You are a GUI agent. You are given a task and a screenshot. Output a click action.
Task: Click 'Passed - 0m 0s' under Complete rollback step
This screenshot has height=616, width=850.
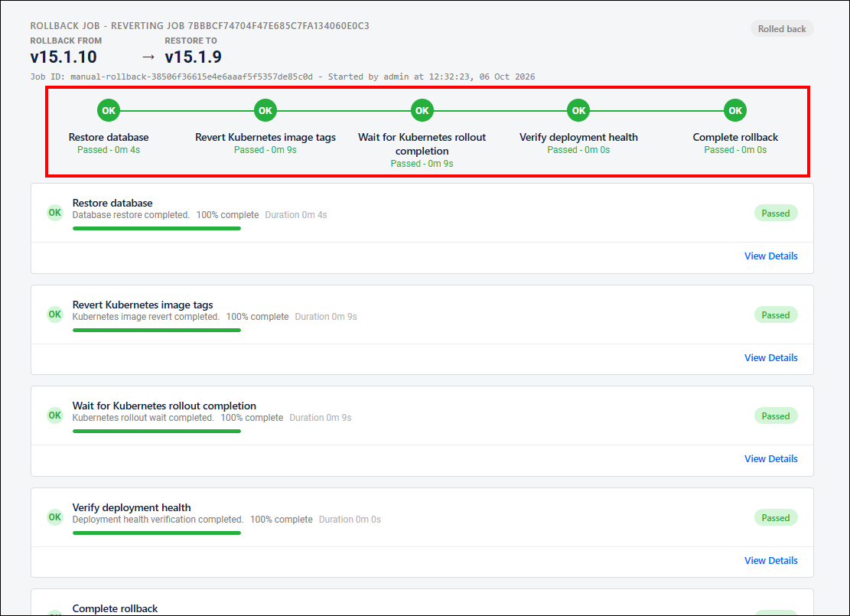pyautogui.click(x=735, y=150)
